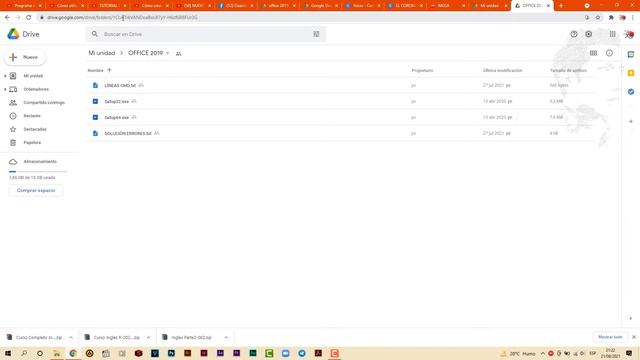Reverse sort order arrow beside Nombre
640x360 pixels.
(109, 70)
